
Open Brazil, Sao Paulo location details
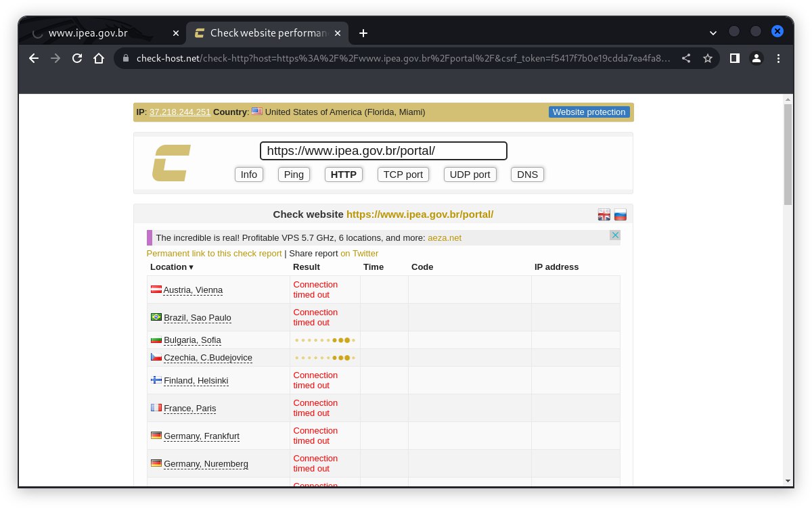198,318
